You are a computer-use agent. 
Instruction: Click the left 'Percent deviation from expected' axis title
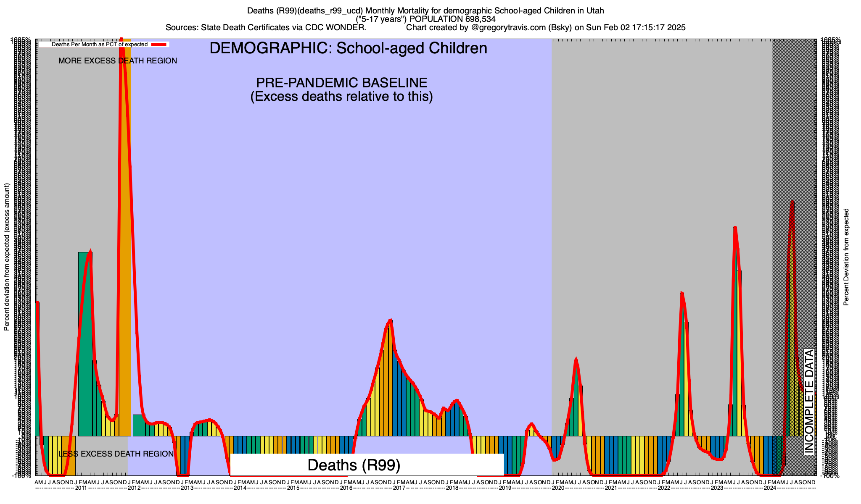pyautogui.click(x=7, y=257)
